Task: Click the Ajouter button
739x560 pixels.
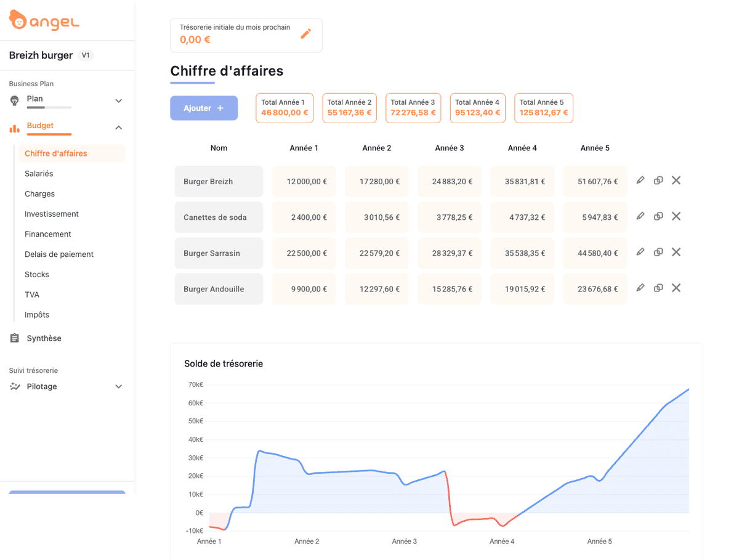Action: (x=204, y=108)
